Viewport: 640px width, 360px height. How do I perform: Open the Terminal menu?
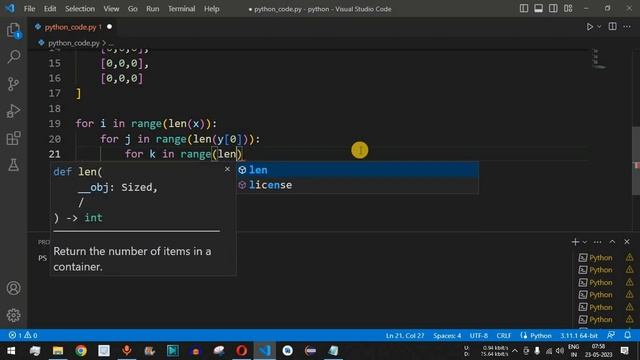[x=181, y=9]
